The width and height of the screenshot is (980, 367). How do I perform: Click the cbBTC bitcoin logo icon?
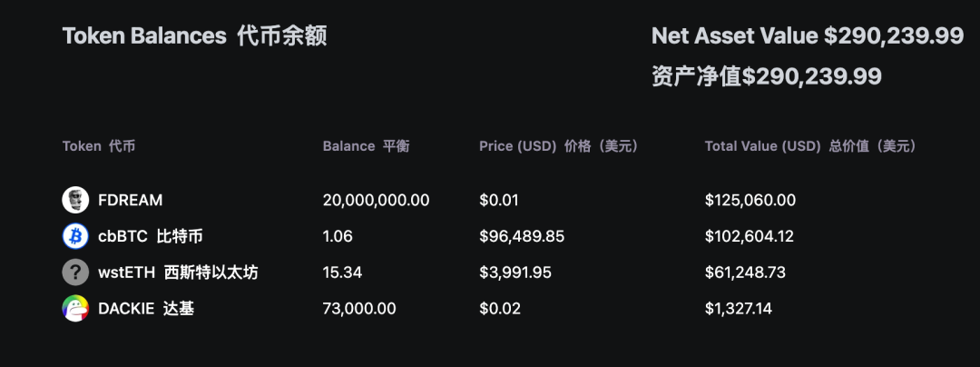(75, 236)
